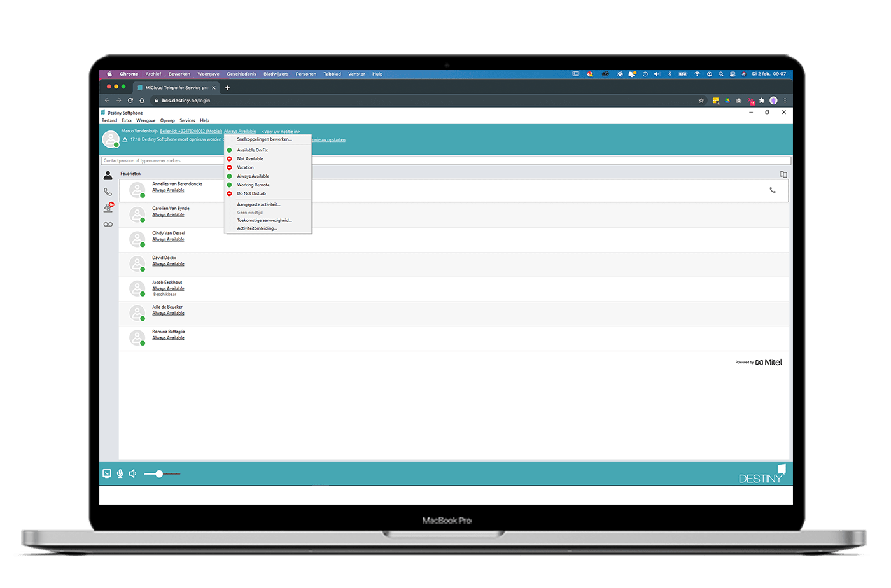891x588 pixels.
Task: Click the Favorieten group header
Action: [130, 174]
